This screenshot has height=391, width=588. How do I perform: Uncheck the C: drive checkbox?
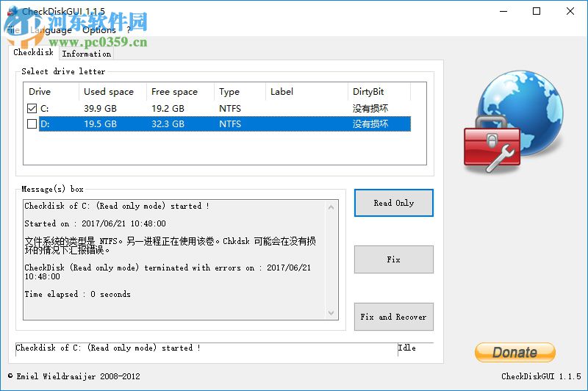click(32, 109)
